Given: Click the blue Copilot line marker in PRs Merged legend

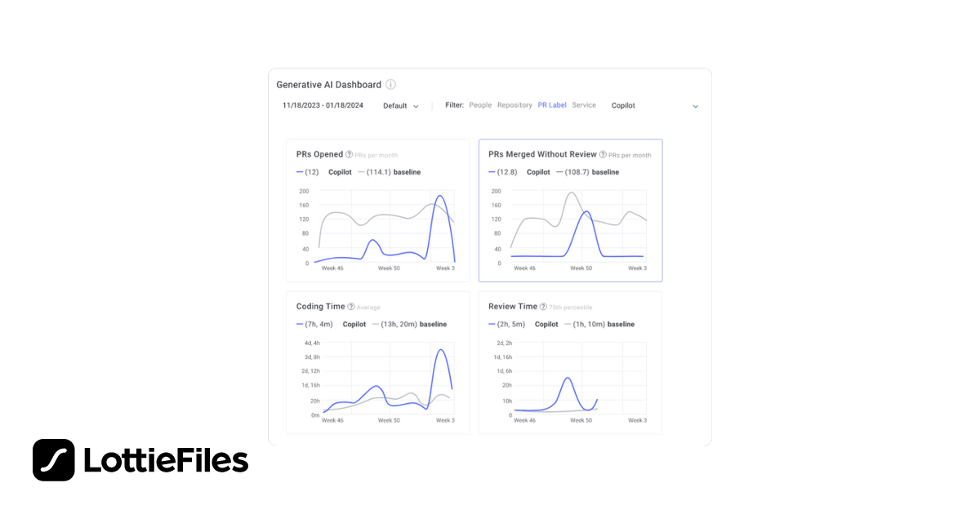Looking at the screenshot, I should pos(492,172).
